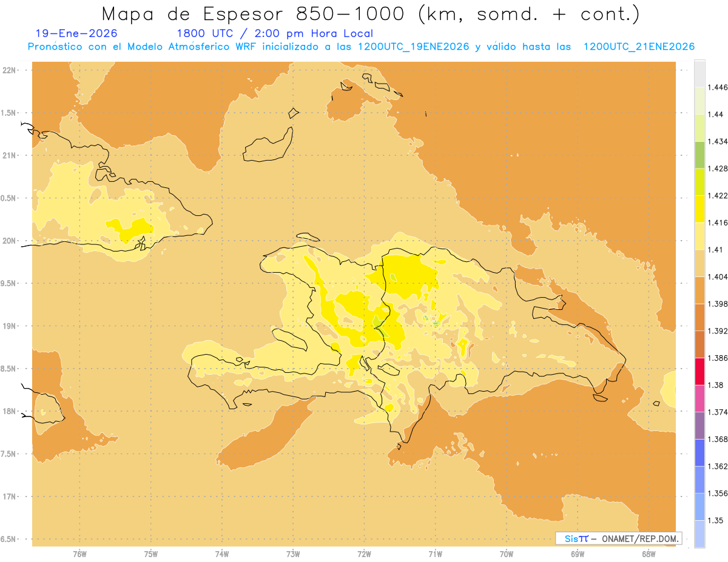The image size is (728, 562).
Task: Pick the yellow-green swatch between 1.422 and 1.428
Action: 699,182
